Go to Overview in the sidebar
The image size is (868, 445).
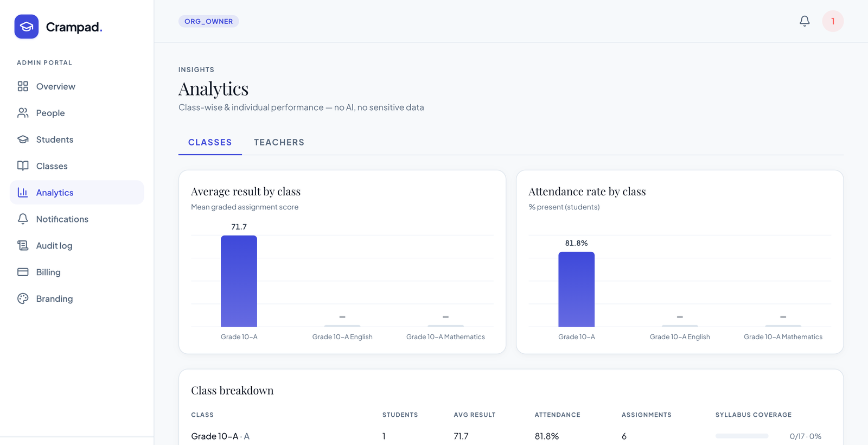tap(77, 86)
